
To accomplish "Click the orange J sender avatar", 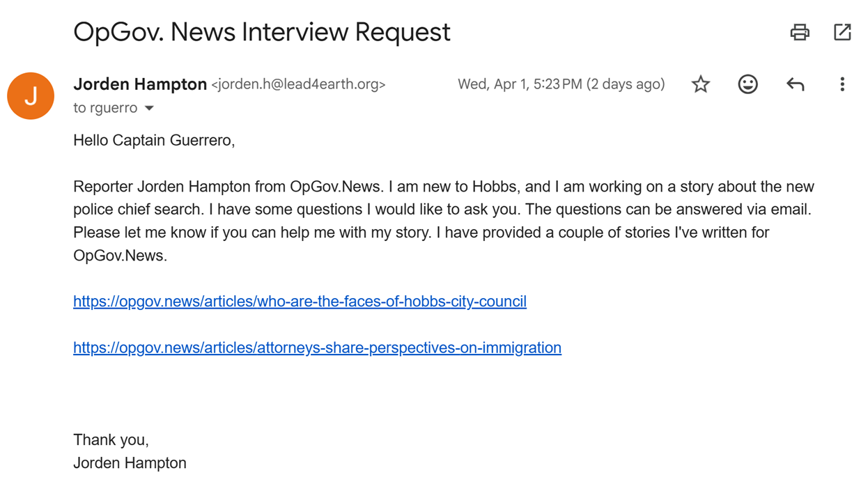I will (31, 96).
